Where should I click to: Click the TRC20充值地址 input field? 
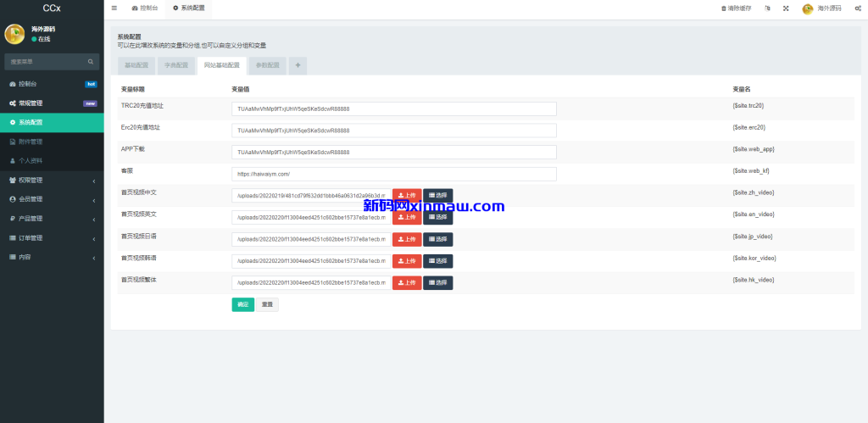(x=393, y=109)
